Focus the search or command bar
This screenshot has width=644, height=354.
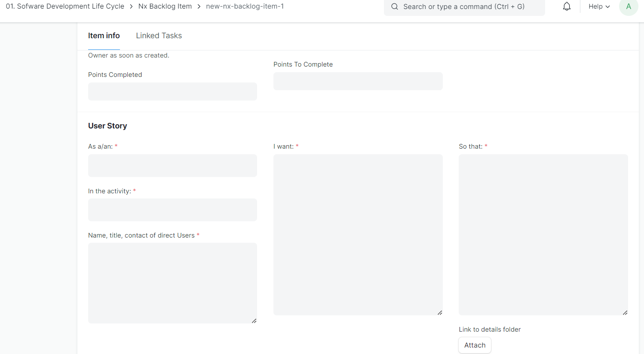click(464, 7)
